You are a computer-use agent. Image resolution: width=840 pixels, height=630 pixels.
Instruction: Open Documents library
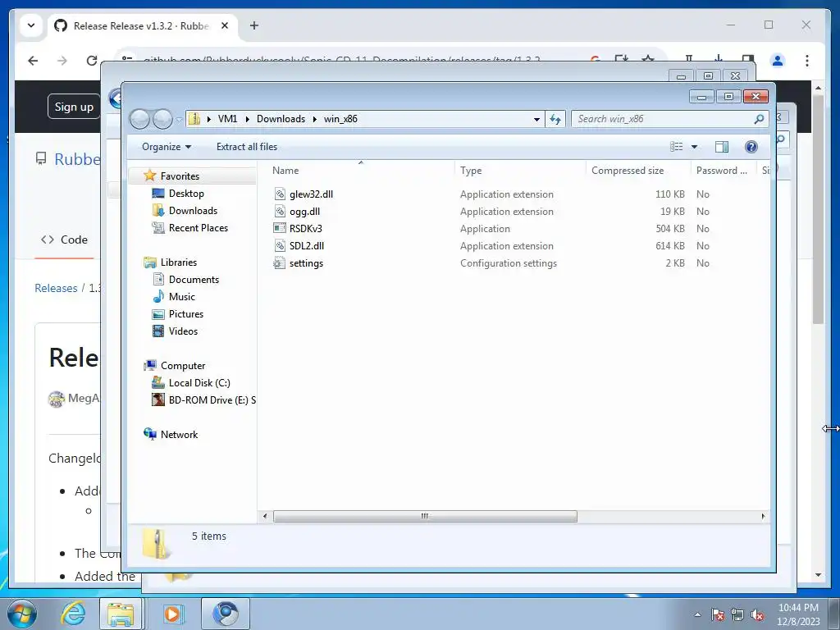[x=194, y=279]
